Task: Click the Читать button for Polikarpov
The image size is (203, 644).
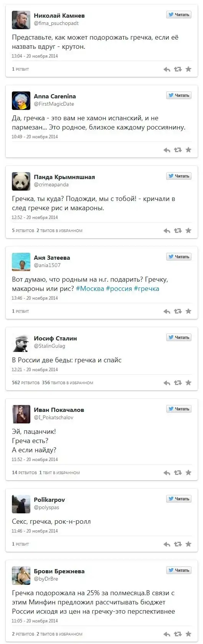Action: coord(179,499)
